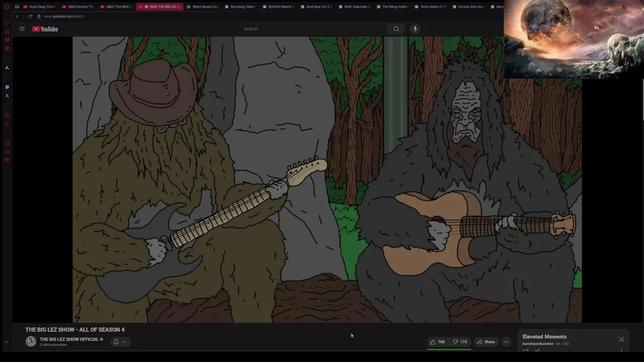Click the padlock site info icon
The width and height of the screenshot is (644, 362).
click(x=39, y=16)
